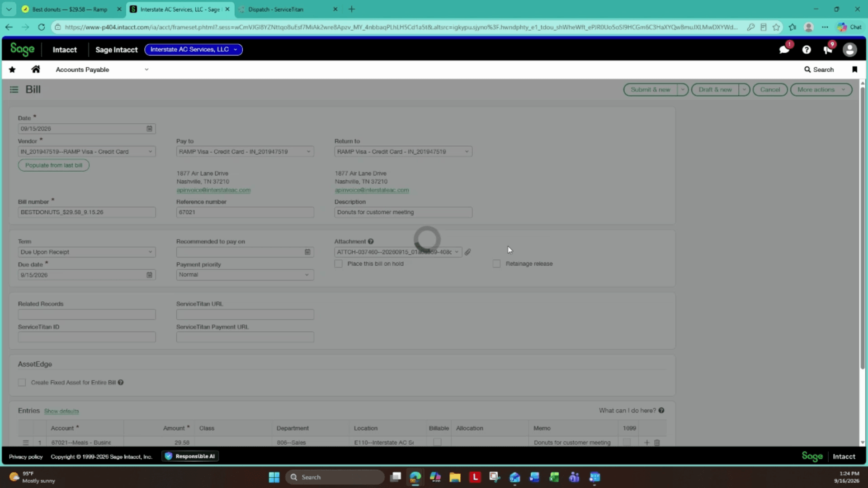868x488 pixels.
Task: Open the chat messages icon in header
Action: (784, 50)
